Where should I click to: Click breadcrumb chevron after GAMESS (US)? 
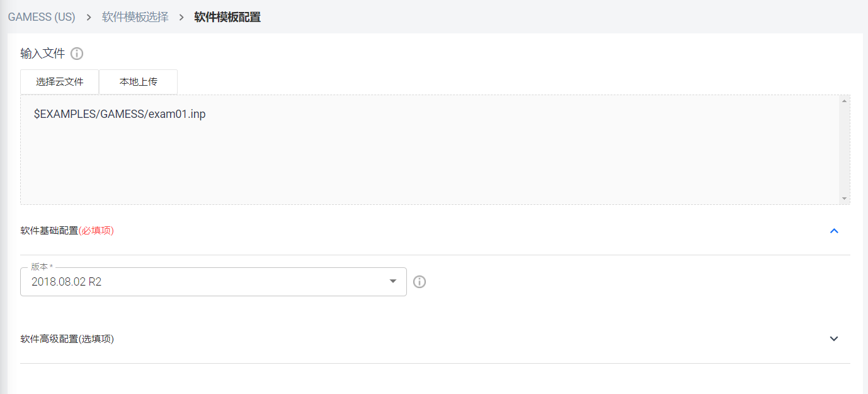(89, 17)
